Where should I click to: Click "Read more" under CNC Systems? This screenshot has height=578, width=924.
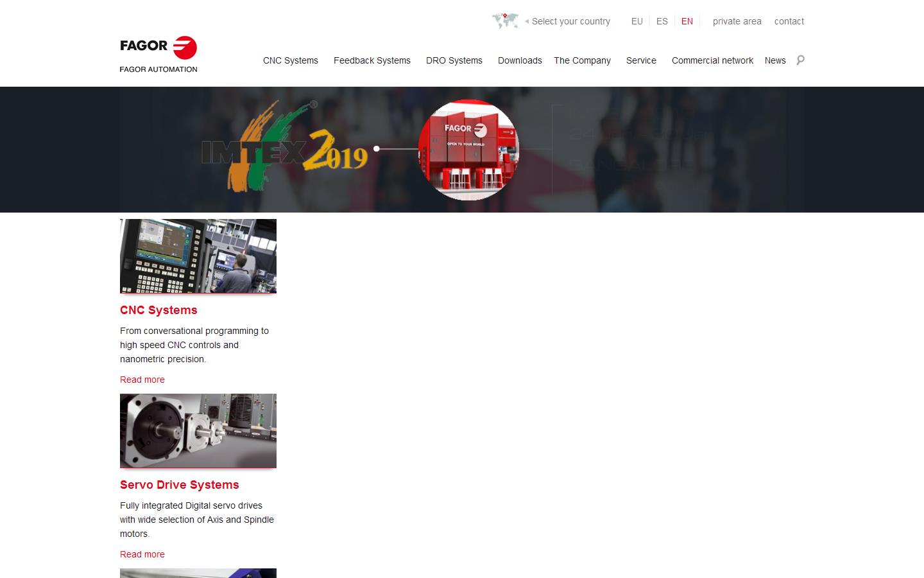(x=142, y=380)
